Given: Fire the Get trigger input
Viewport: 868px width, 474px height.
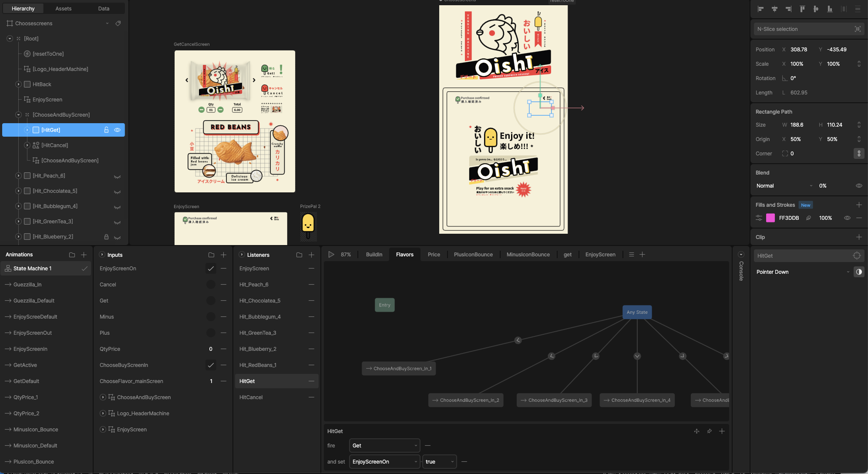Looking at the screenshot, I should (211, 301).
